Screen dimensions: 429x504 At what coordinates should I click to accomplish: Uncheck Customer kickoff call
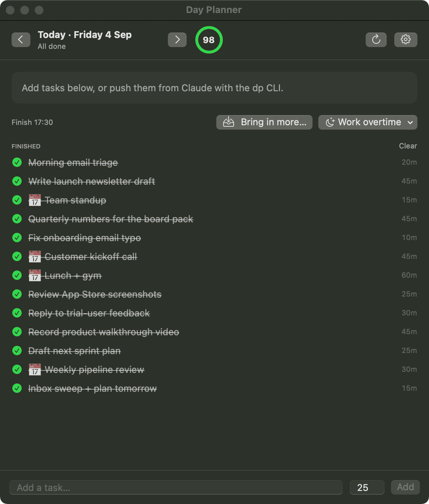[17, 256]
